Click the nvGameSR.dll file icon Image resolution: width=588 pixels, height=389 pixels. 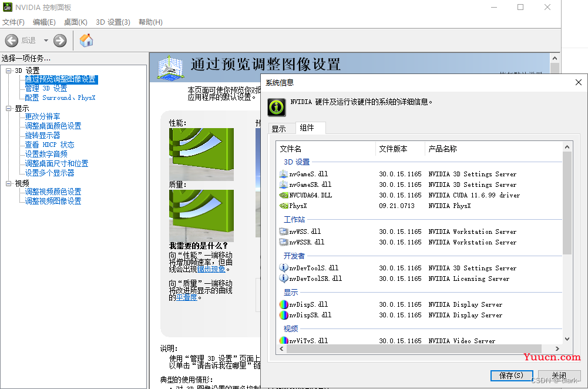[x=284, y=185]
